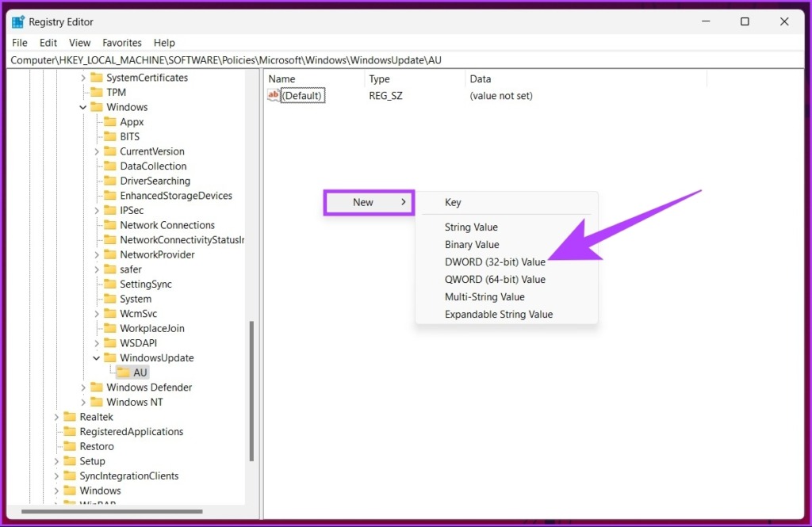Select the (Default) string value icon
Image resolution: width=812 pixels, height=527 pixels.
[x=274, y=95]
